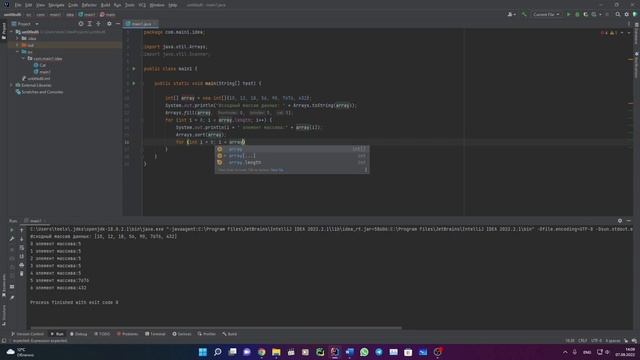Open WhatsApp from the Windows taskbar
The width and height of the screenshot is (640, 360).
click(x=364, y=352)
